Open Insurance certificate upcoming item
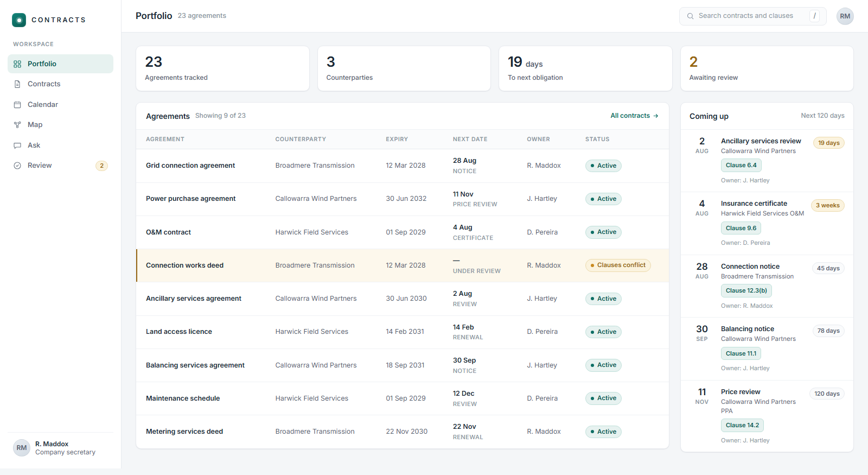The width and height of the screenshot is (868, 475). [767, 224]
